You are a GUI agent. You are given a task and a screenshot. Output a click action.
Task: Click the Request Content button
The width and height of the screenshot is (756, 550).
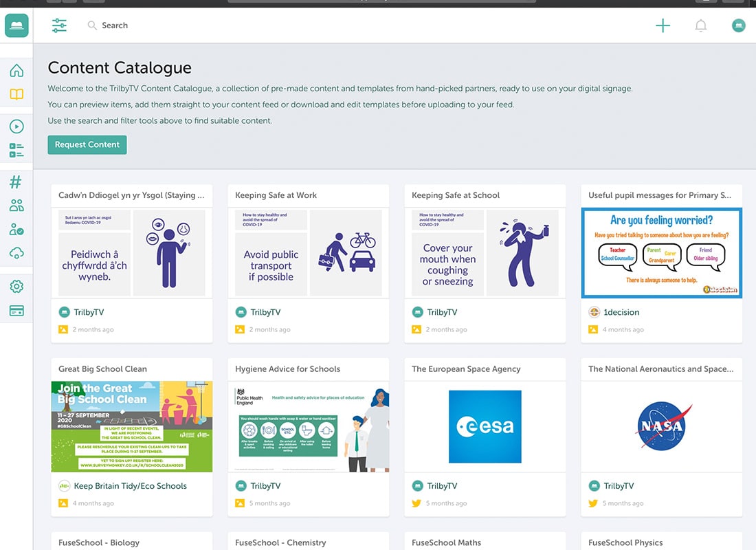pyautogui.click(x=87, y=145)
